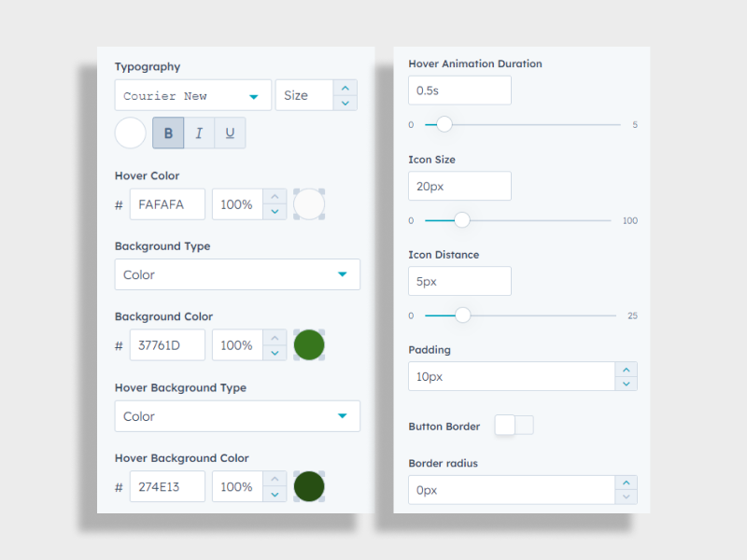Open the white text color circle
This screenshot has height=560, width=747.
click(x=130, y=133)
